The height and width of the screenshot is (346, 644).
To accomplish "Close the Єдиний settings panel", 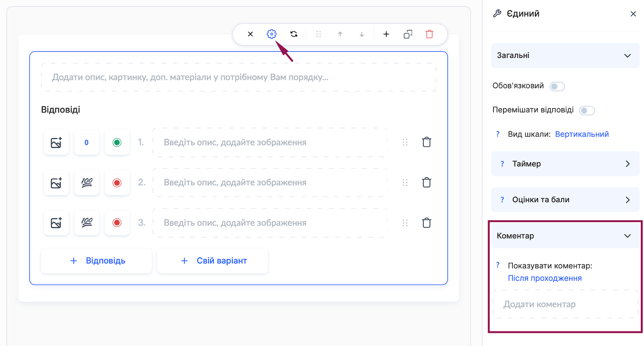I will pyautogui.click(x=633, y=14).
